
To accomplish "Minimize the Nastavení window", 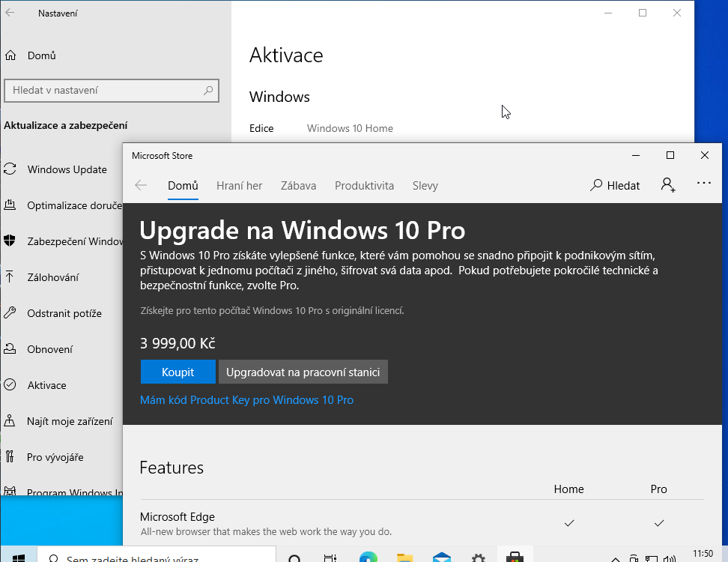I will pos(608,13).
